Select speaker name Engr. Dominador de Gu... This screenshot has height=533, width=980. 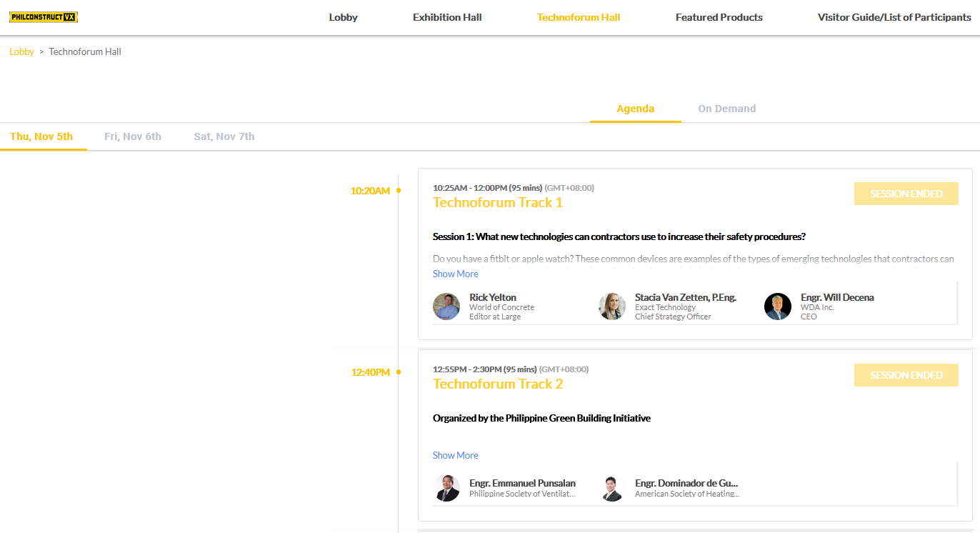click(x=686, y=483)
